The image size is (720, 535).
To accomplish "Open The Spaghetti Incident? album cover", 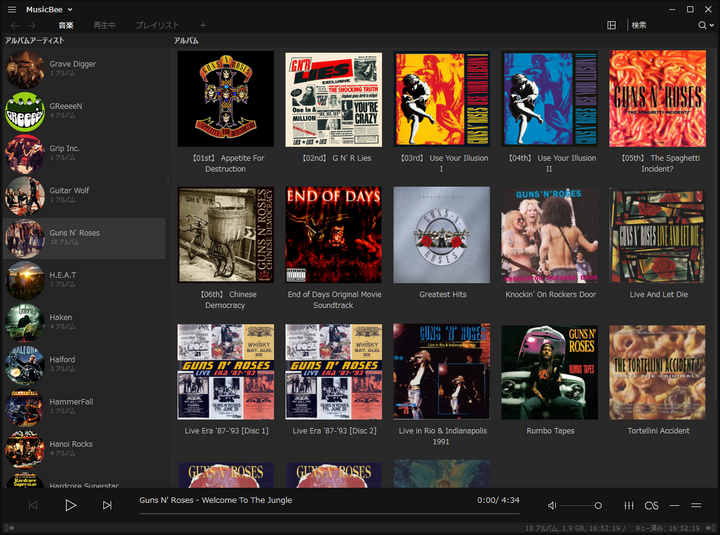I will click(x=658, y=99).
